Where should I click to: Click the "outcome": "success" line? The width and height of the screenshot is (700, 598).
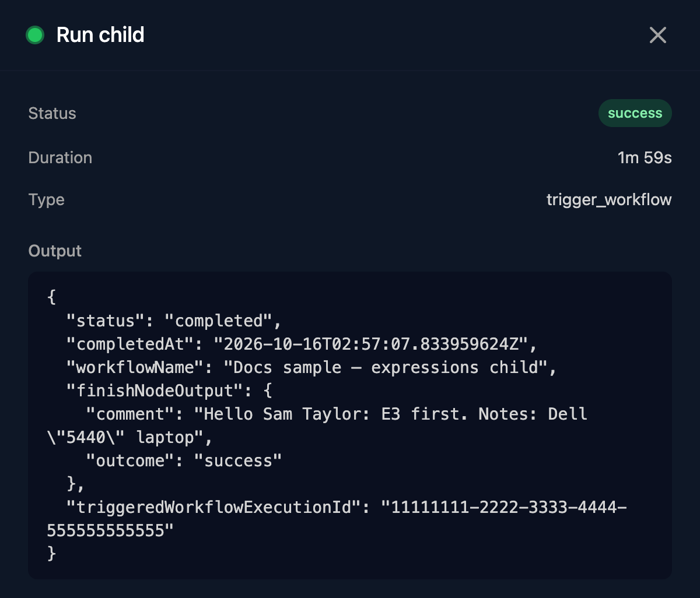click(184, 460)
